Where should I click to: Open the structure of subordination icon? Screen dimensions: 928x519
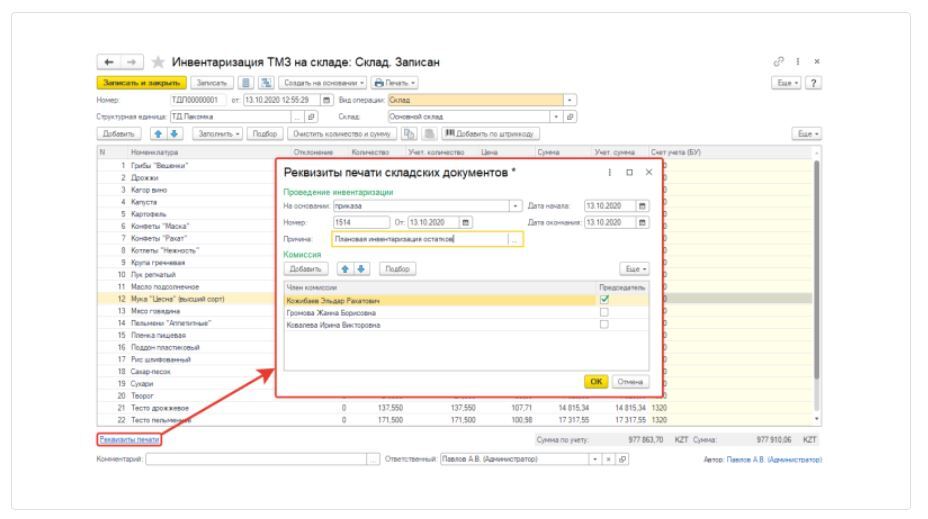click(266, 83)
